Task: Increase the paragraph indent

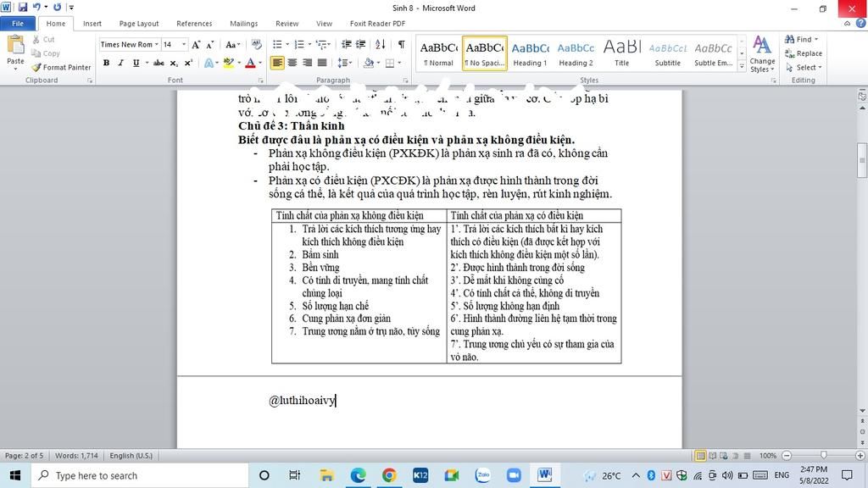Action: 360,44
